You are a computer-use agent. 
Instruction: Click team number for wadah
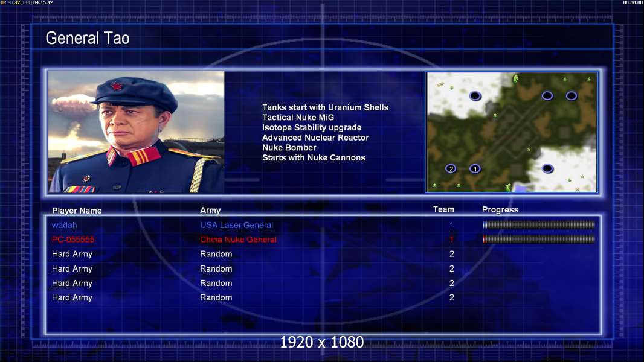451,225
